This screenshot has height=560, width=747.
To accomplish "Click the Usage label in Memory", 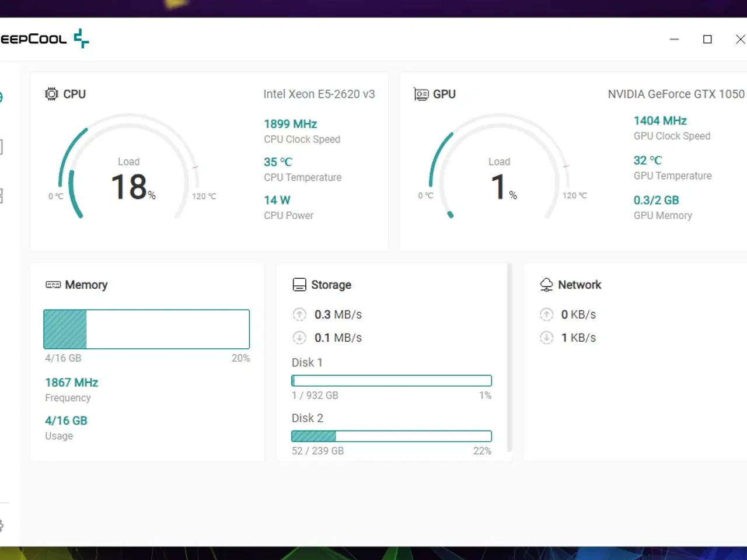I will (x=59, y=436).
